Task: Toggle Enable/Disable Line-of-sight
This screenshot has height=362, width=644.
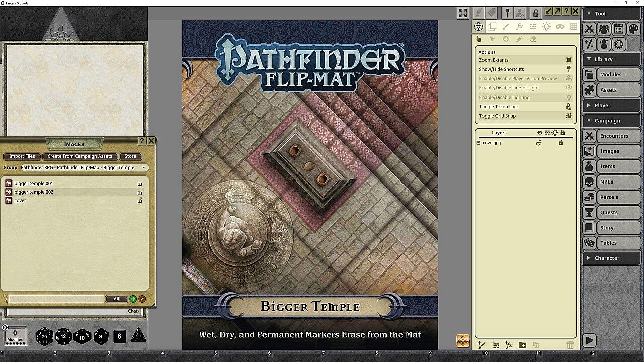Action: click(x=525, y=88)
